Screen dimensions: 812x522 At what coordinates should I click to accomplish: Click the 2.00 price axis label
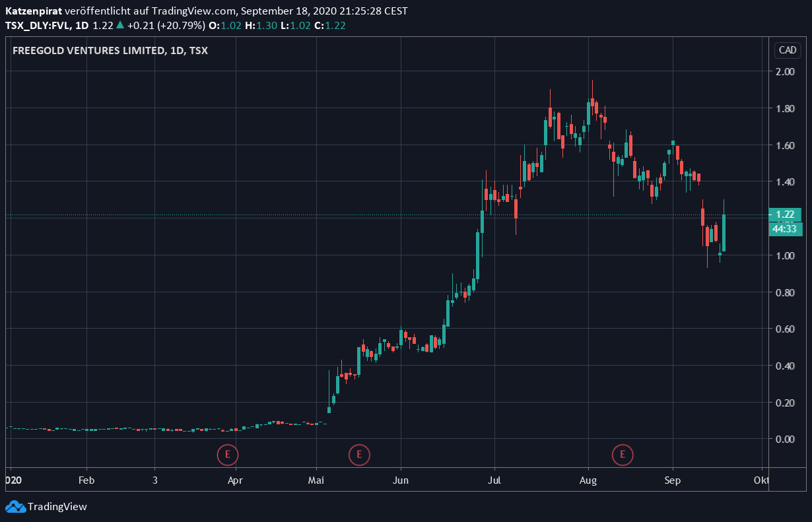pyautogui.click(x=785, y=71)
